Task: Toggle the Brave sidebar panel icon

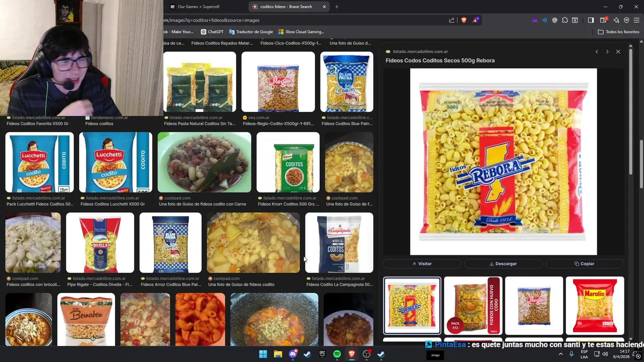Action: tap(591, 20)
